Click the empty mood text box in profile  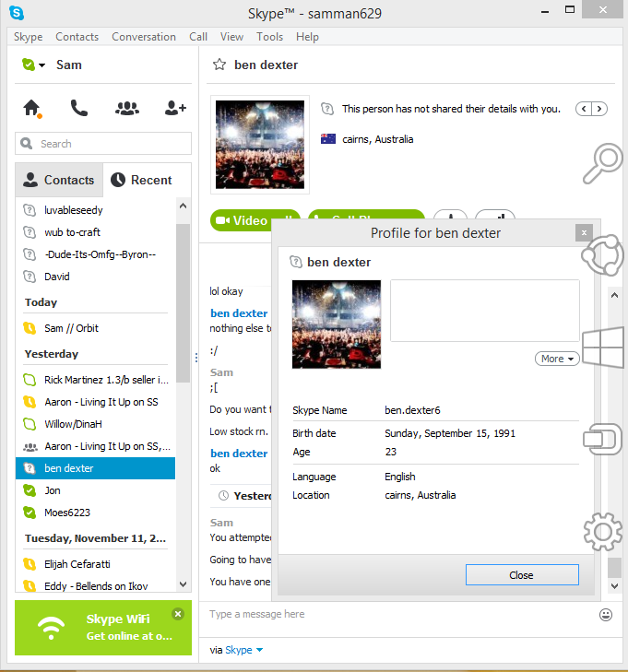point(484,311)
